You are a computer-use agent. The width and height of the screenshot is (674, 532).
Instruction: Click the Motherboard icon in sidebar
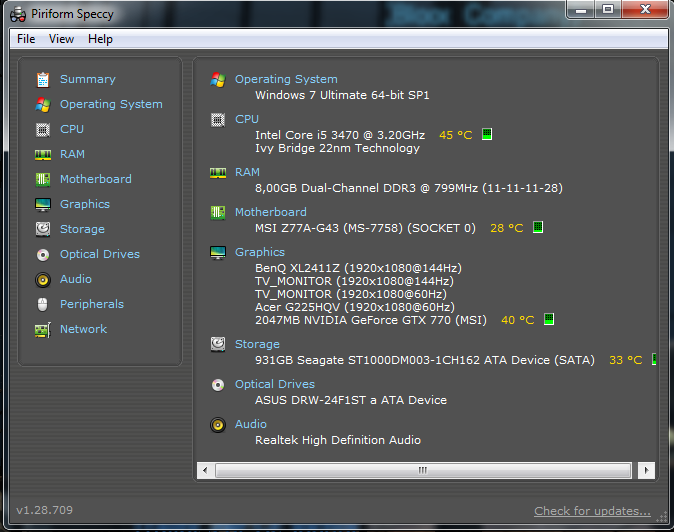pos(43,179)
